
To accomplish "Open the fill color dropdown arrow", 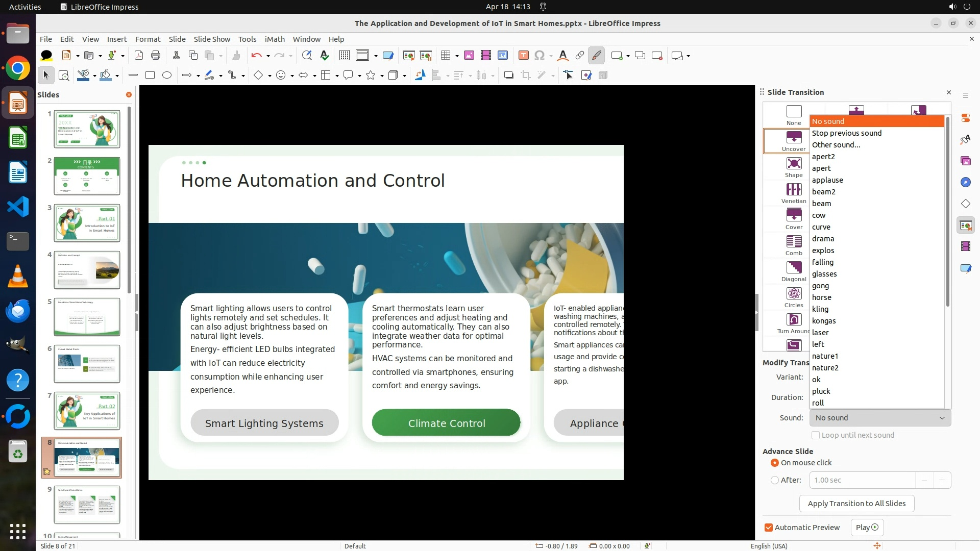I will coord(117,76).
